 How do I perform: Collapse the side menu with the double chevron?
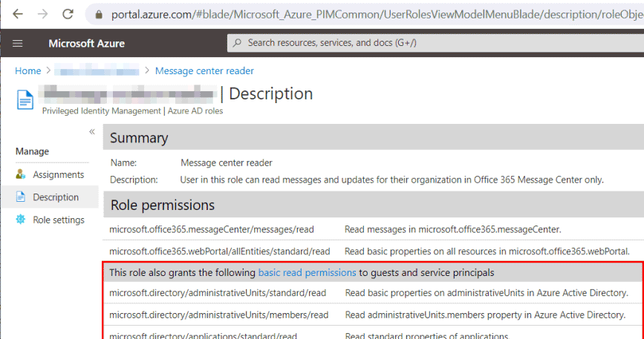[x=92, y=131]
